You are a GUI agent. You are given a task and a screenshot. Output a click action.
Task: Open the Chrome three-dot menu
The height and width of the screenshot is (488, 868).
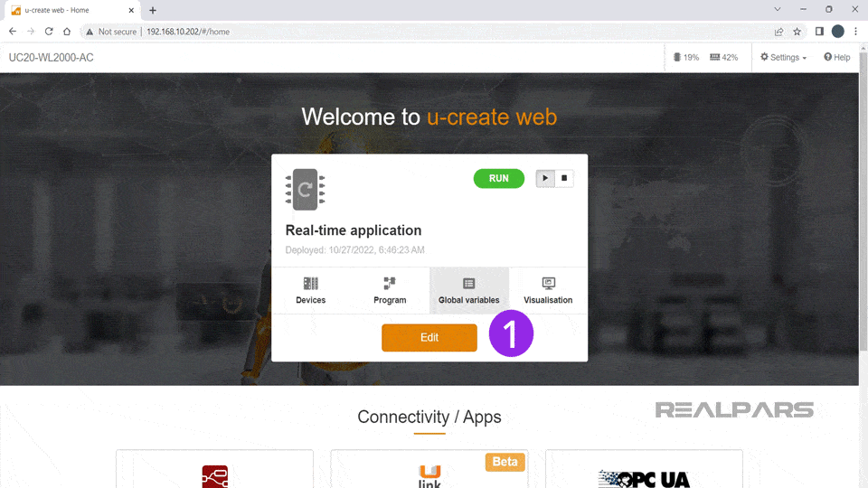click(x=856, y=32)
